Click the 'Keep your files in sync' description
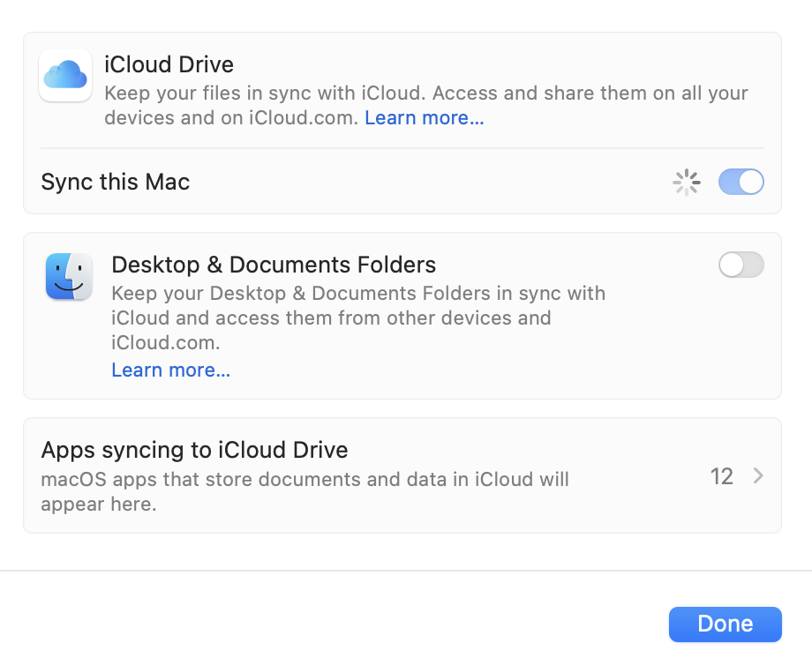This screenshot has height=658, width=812. click(425, 93)
